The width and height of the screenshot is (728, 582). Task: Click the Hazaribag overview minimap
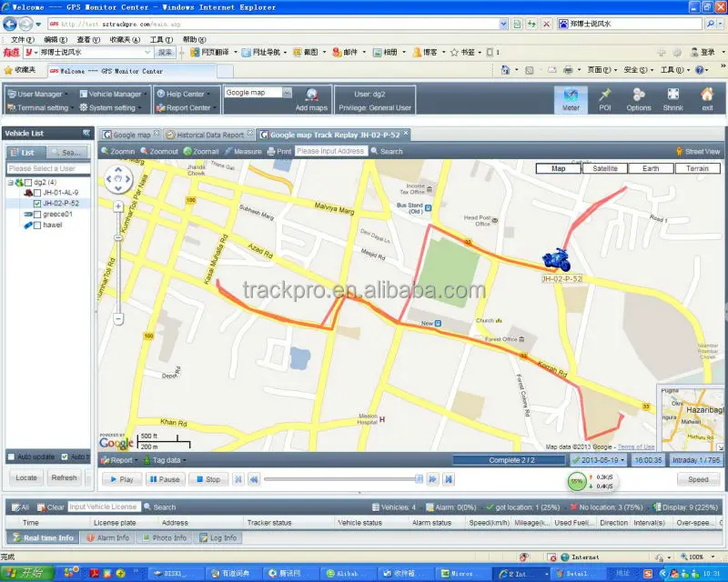[x=692, y=418]
